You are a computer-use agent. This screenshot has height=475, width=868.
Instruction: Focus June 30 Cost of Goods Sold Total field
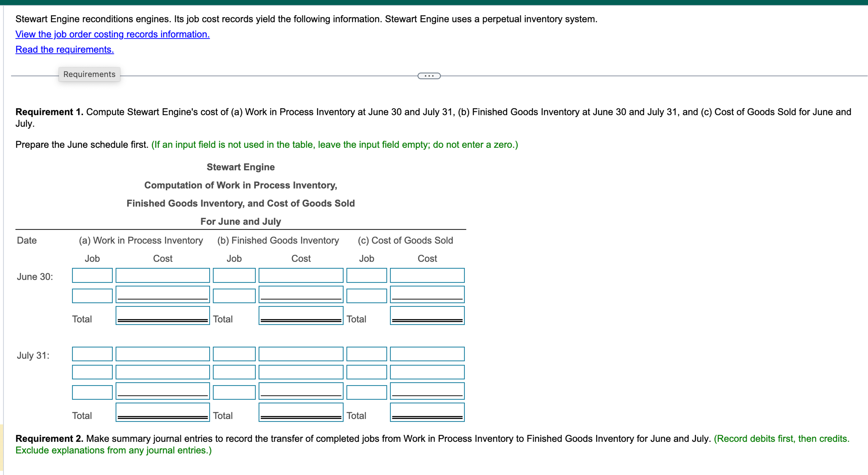[x=427, y=315]
